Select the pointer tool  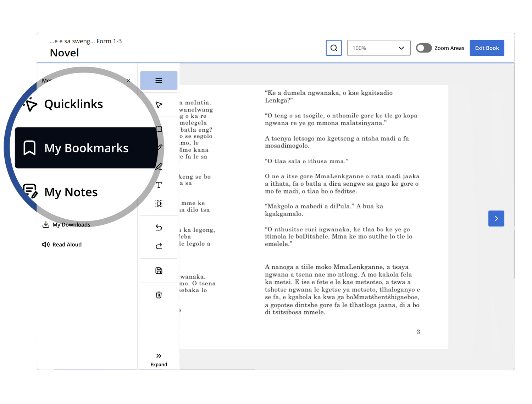pyautogui.click(x=159, y=105)
